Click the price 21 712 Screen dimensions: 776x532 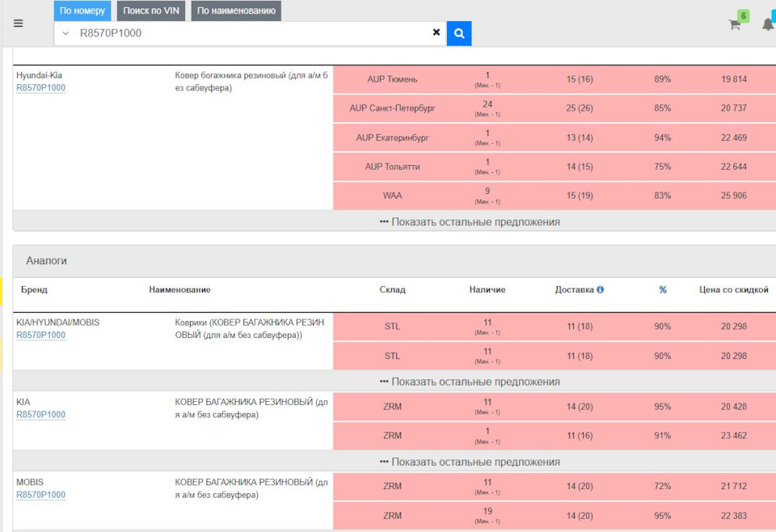click(x=733, y=486)
